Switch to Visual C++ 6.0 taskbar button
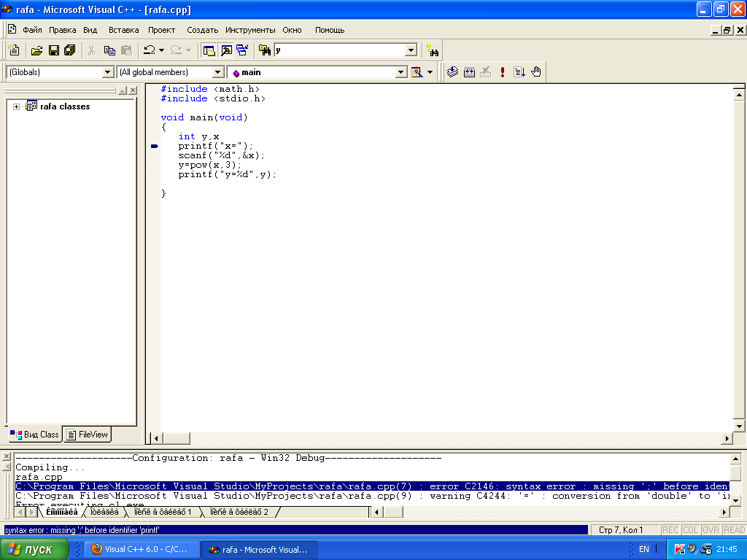Screen dimensions: 747x560 point(142,549)
